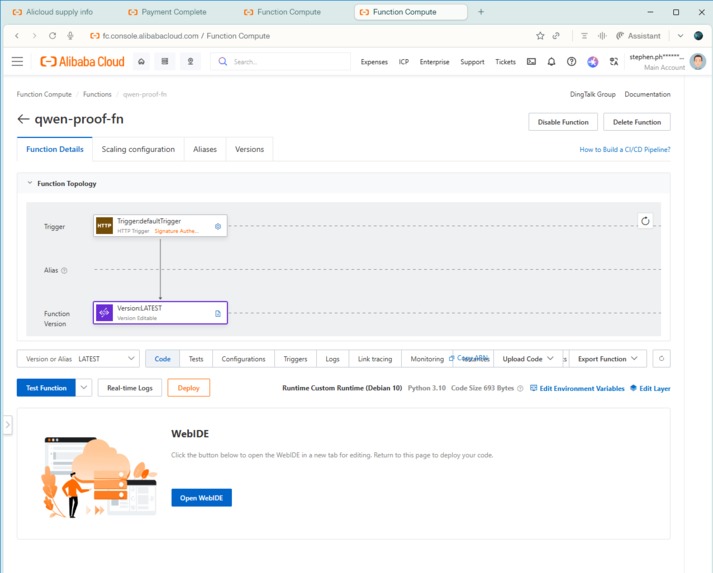
Task: Open the Export Function dropdown
Action: [607, 359]
